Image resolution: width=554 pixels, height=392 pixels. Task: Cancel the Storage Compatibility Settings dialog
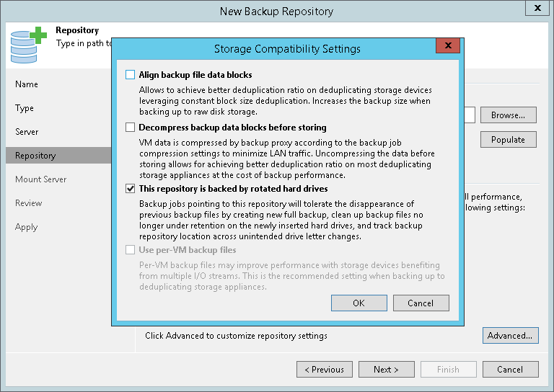pos(421,303)
